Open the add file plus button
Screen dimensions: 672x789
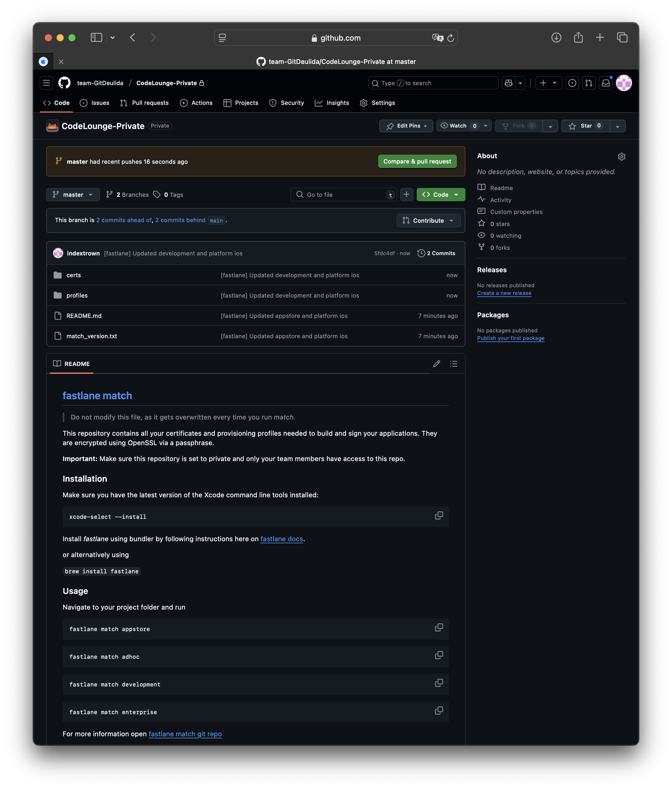[406, 194]
